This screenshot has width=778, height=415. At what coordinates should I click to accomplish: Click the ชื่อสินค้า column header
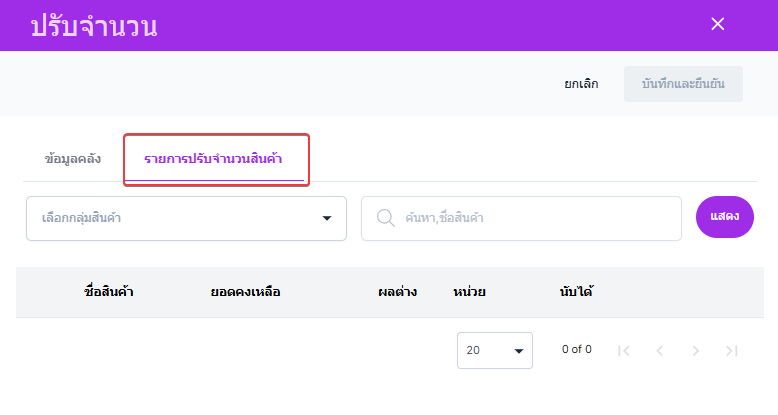coord(109,292)
